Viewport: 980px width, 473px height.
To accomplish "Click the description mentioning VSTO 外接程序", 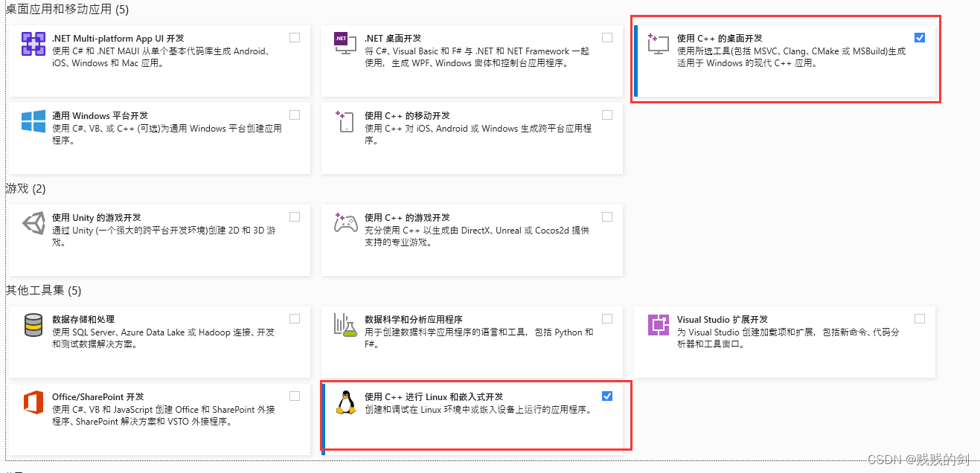I will pos(164,416).
